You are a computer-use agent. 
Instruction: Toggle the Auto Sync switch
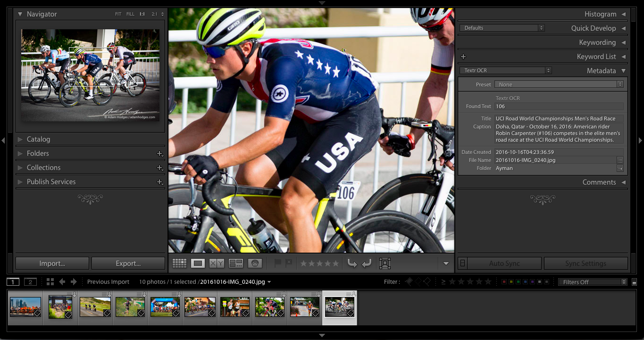(463, 263)
